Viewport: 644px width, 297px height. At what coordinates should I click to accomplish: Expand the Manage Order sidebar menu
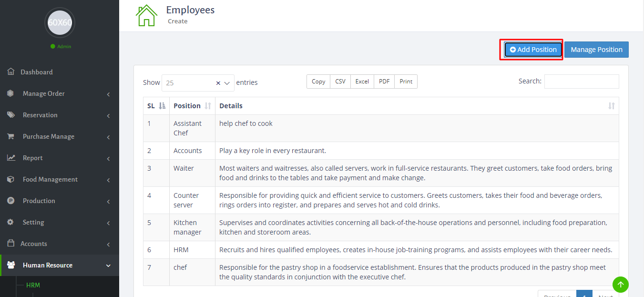pyautogui.click(x=43, y=93)
